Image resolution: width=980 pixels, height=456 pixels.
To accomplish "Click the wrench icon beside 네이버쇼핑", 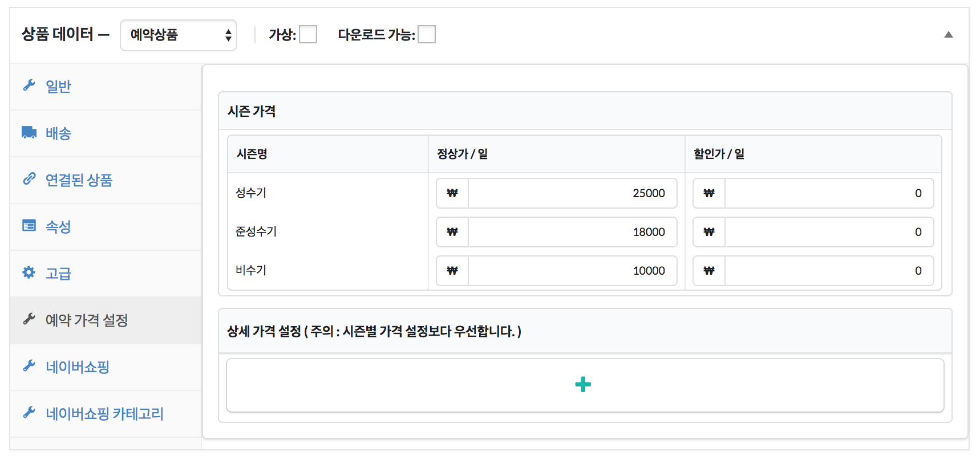I will tap(29, 366).
